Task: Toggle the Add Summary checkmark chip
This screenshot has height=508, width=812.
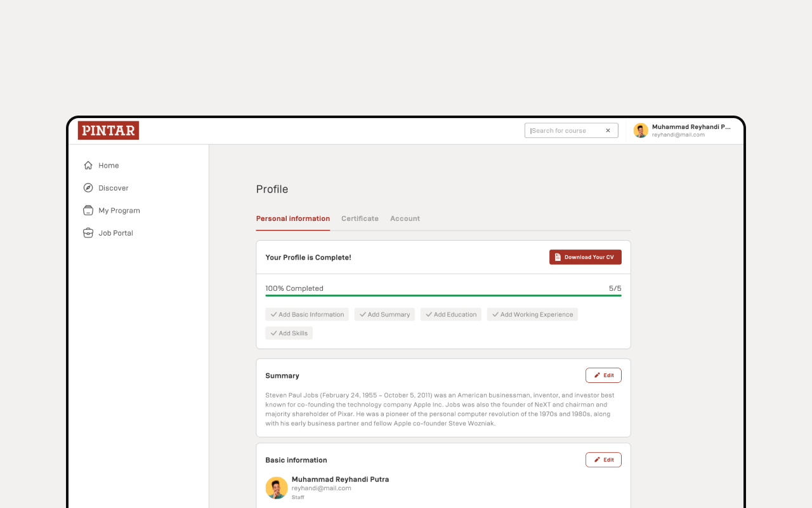Action: [x=385, y=314]
